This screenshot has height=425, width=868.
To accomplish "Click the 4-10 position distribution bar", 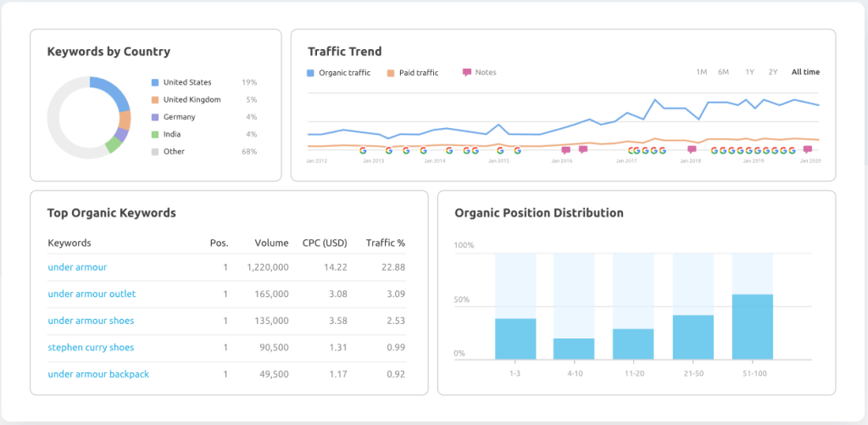I will click(x=574, y=349).
